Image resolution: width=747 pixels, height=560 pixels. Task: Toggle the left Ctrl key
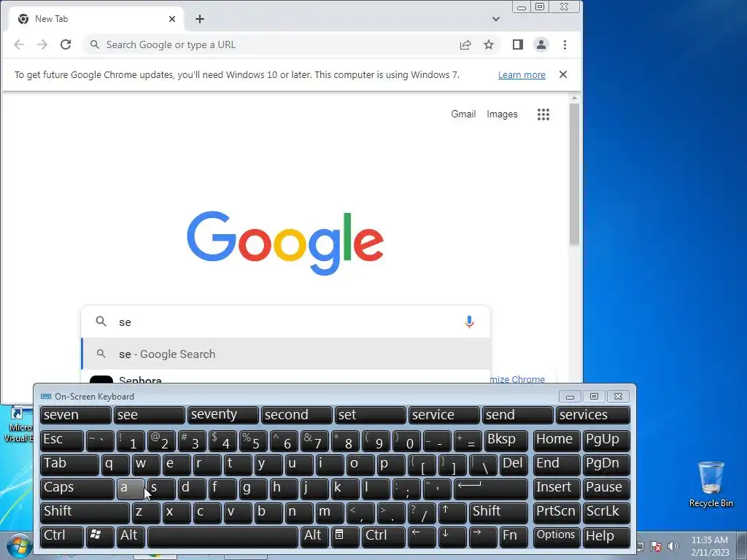pyautogui.click(x=61, y=536)
